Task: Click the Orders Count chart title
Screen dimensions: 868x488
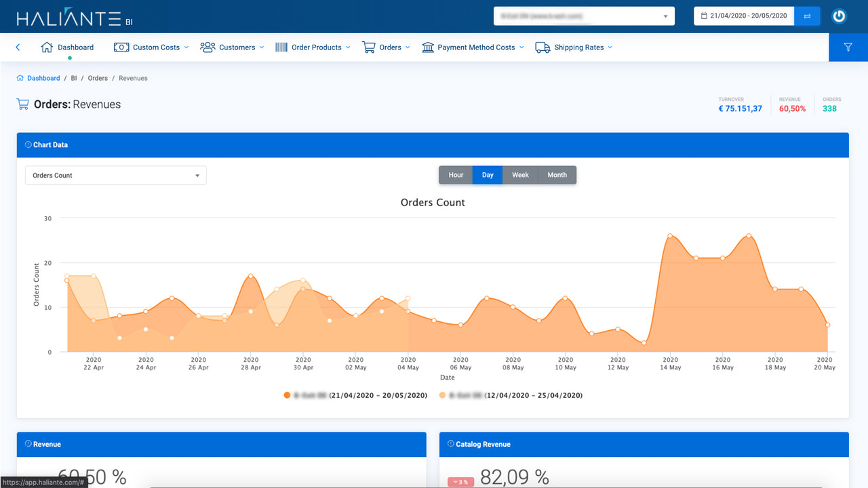Action: (x=433, y=203)
